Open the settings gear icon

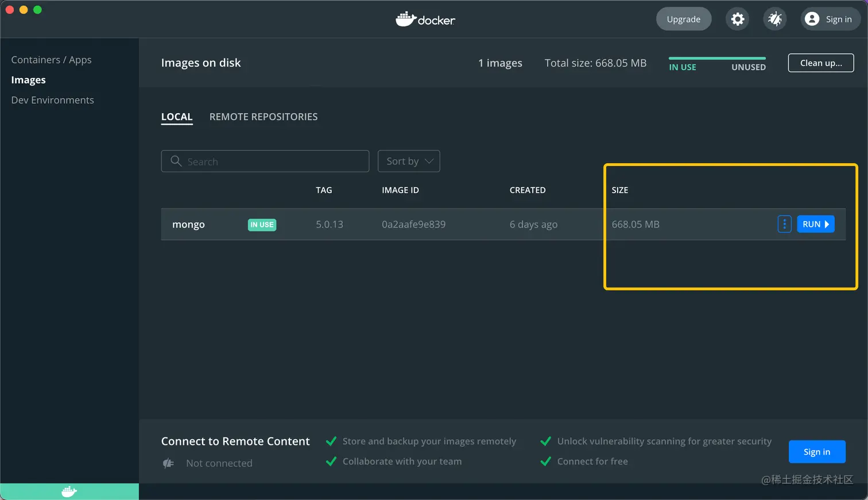point(738,19)
